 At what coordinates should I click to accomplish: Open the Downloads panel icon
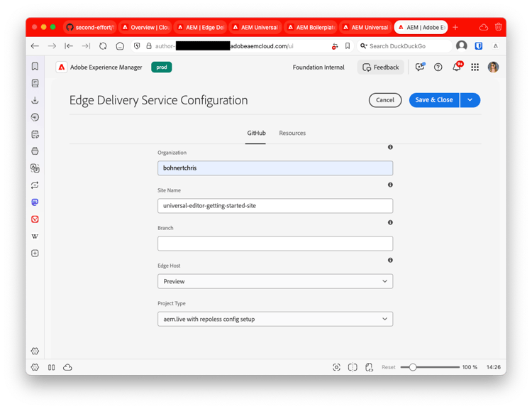coord(35,100)
